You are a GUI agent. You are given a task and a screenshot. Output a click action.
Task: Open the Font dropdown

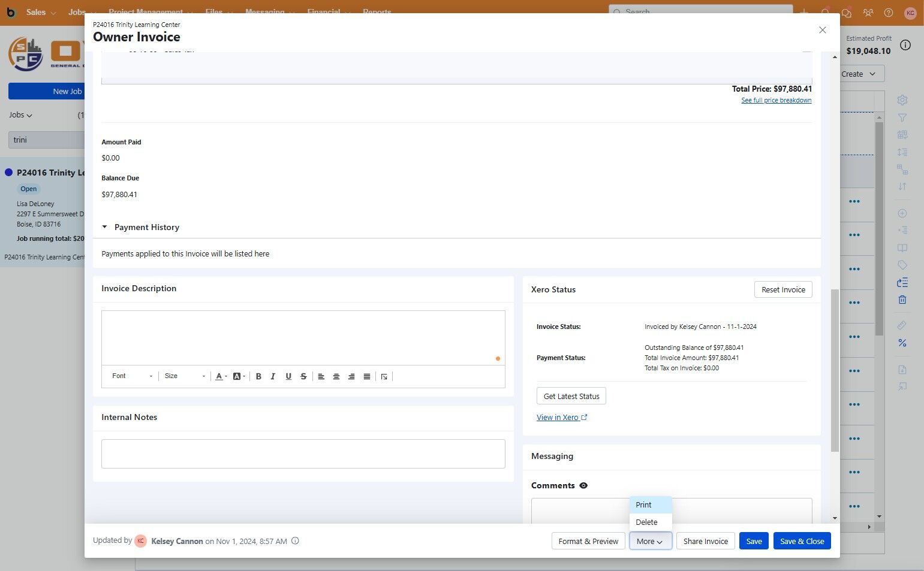click(x=132, y=376)
